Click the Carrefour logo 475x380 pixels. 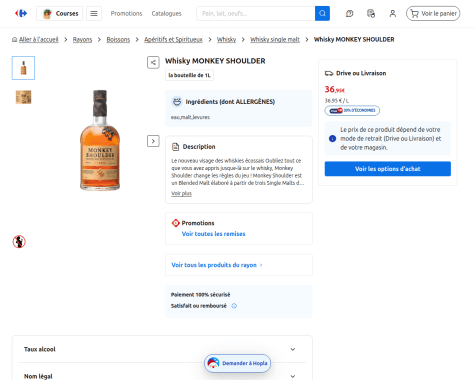tap(21, 13)
